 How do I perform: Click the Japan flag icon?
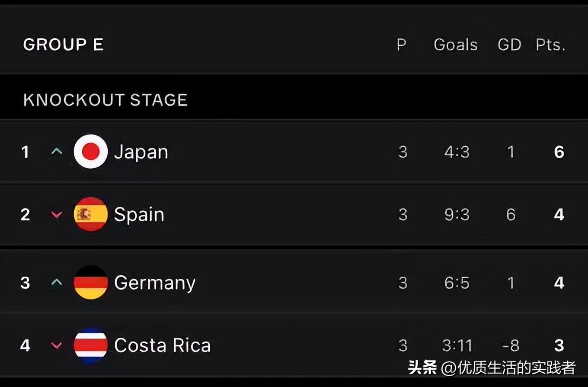click(x=90, y=152)
